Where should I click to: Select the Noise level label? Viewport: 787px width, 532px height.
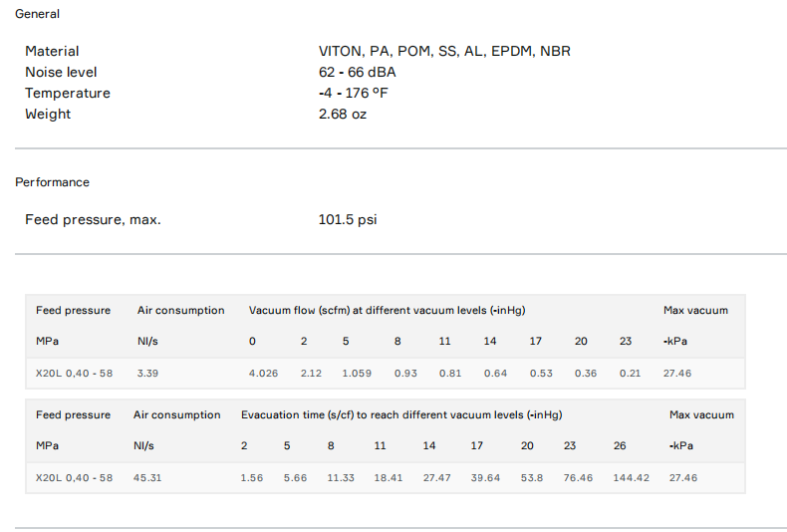coord(61,72)
